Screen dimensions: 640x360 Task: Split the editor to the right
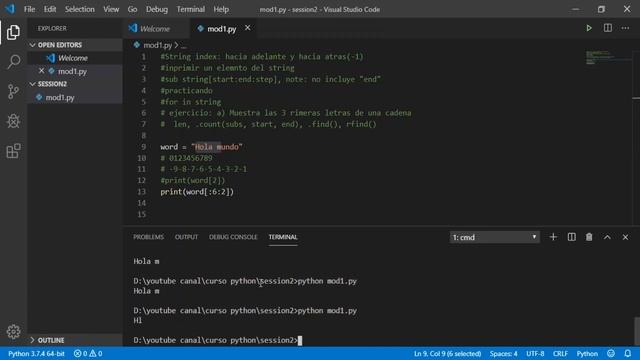(x=608, y=28)
